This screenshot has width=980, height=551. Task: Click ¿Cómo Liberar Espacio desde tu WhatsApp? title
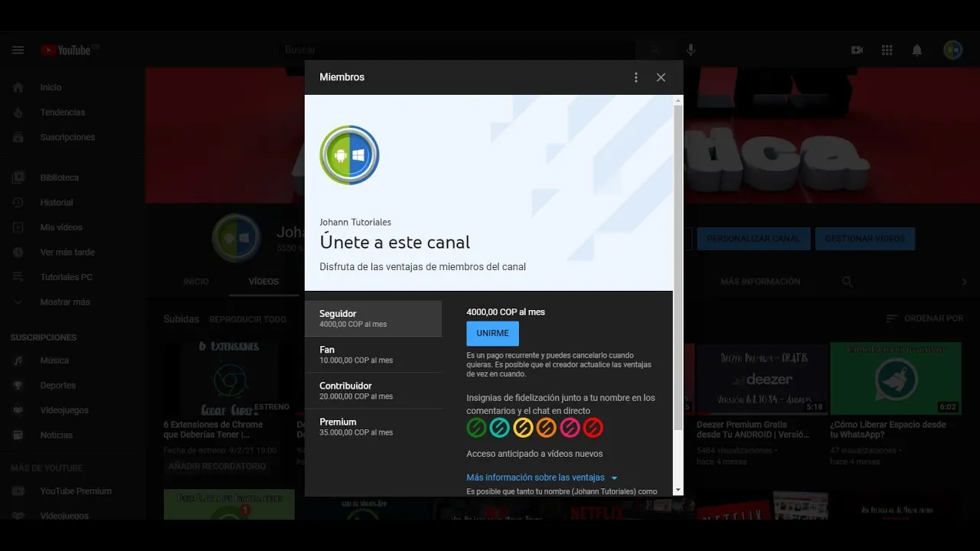pyautogui.click(x=888, y=429)
